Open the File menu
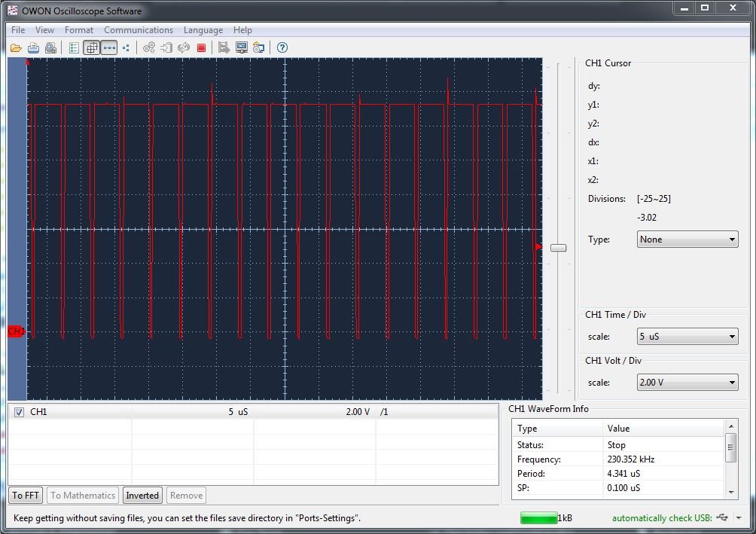Viewport: 756px width, 534px height. 18,30
